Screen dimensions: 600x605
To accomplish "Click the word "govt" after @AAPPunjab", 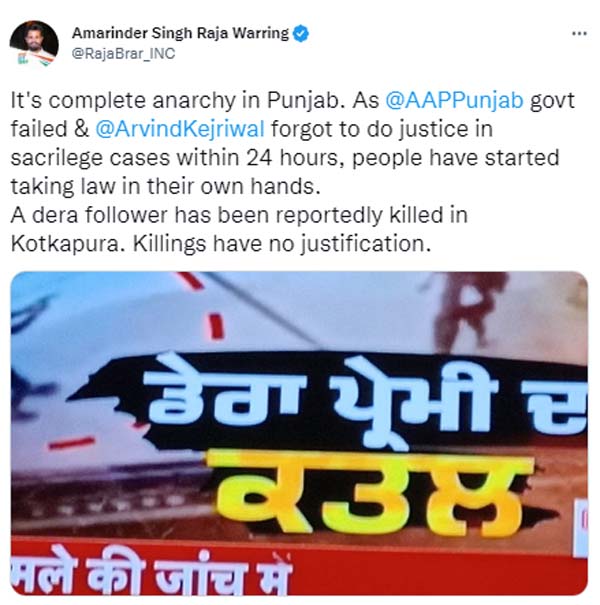I will 552,101.
